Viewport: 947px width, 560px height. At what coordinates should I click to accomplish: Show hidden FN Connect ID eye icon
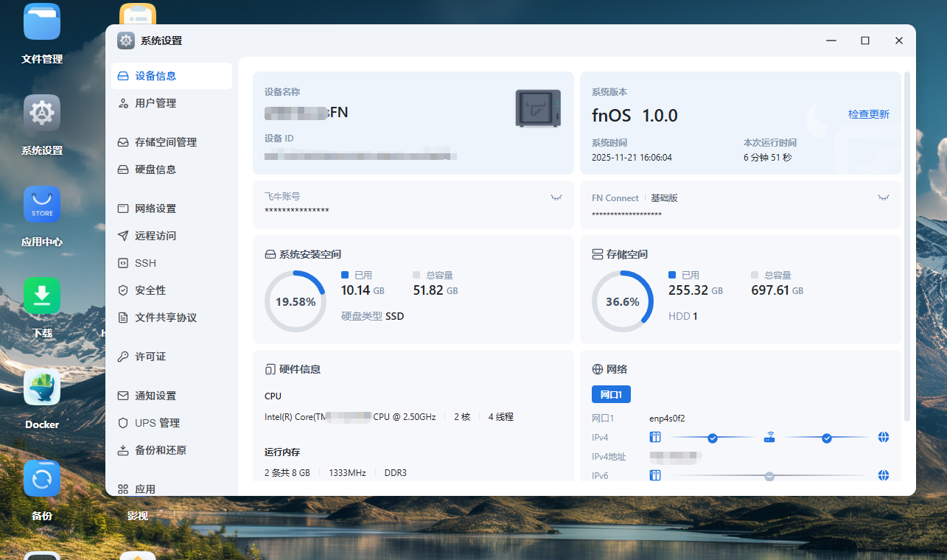click(x=883, y=197)
